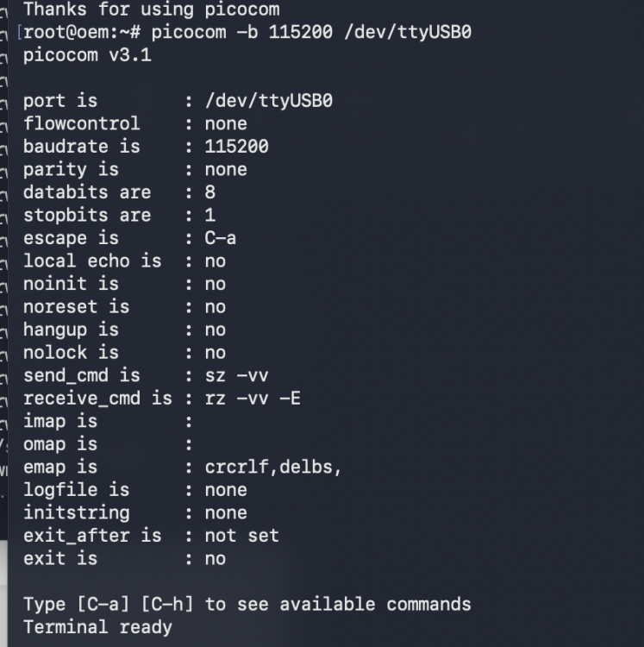Click the parity "none" value
The width and height of the screenshot is (644, 647).
(226, 169)
